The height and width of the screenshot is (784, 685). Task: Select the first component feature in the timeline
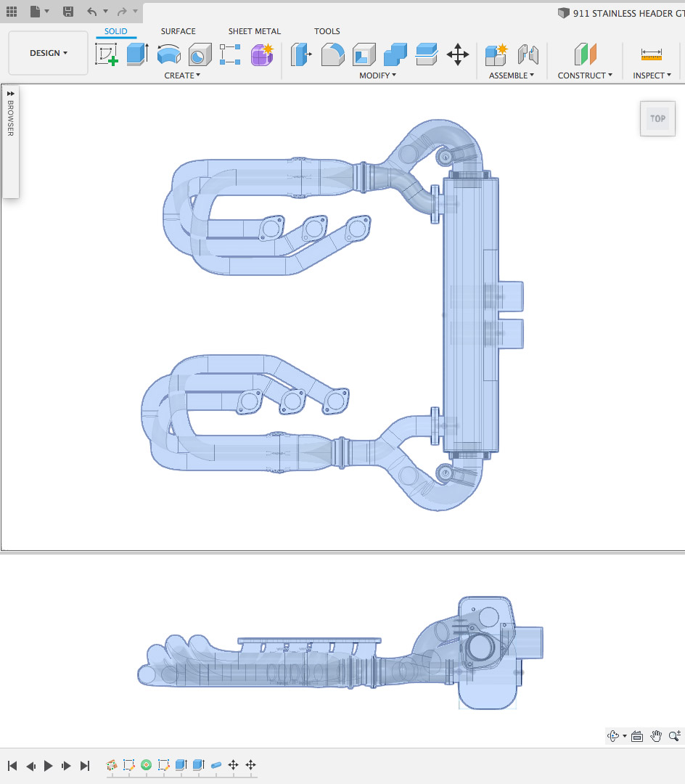click(112, 764)
